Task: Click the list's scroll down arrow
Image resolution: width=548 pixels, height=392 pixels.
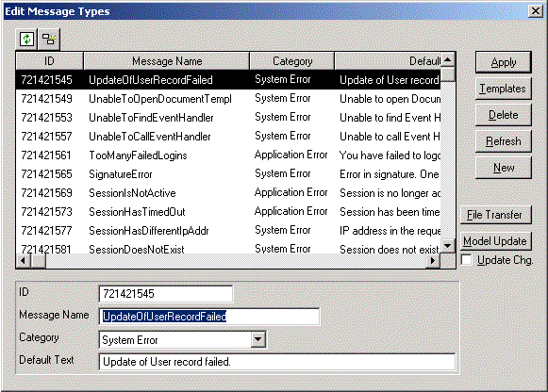Action: coord(448,246)
